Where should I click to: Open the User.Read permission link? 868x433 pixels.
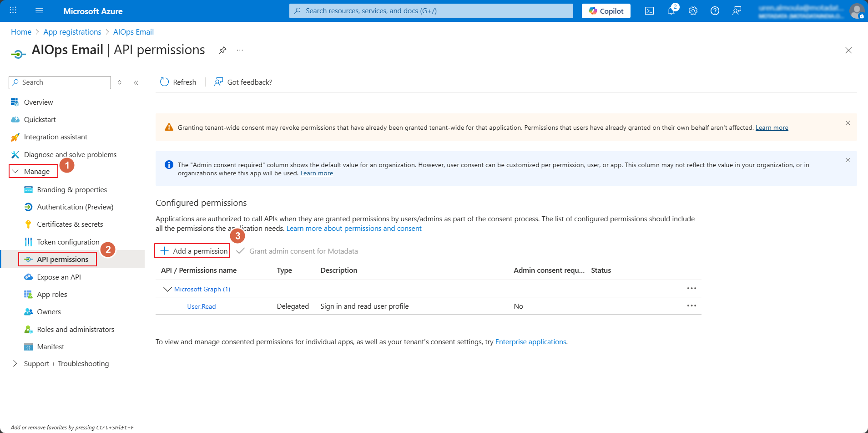pos(201,306)
